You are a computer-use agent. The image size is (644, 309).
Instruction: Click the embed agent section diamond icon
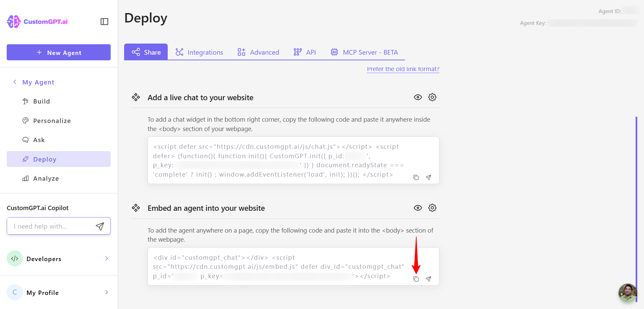click(136, 208)
